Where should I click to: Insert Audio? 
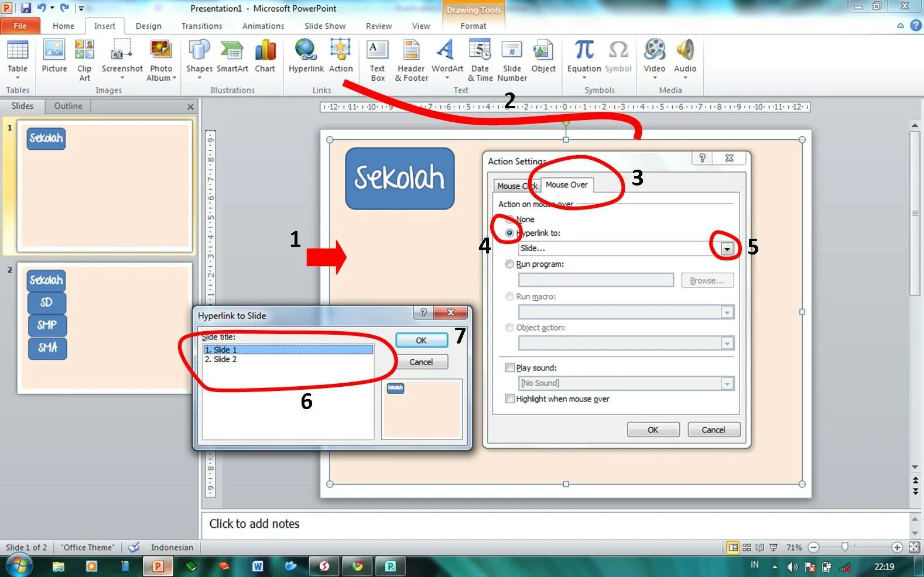[x=685, y=59]
